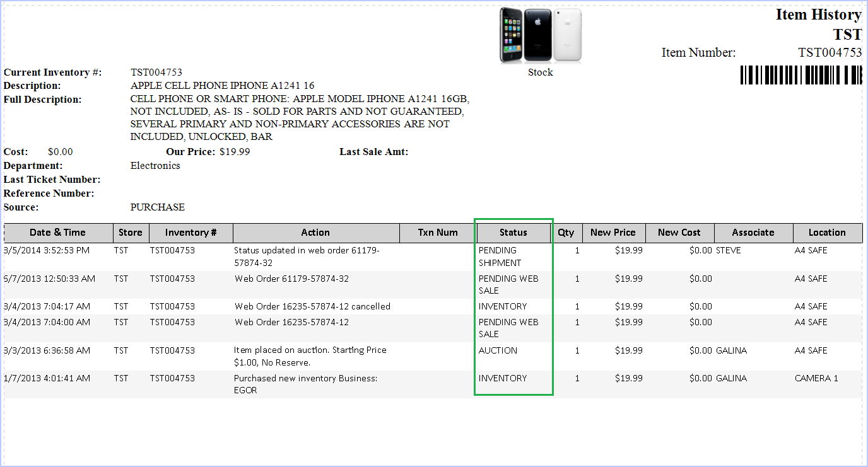Screen dimensions: 868x467
Task: Click the PURCHASE source value
Action: (x=158, y=207)
